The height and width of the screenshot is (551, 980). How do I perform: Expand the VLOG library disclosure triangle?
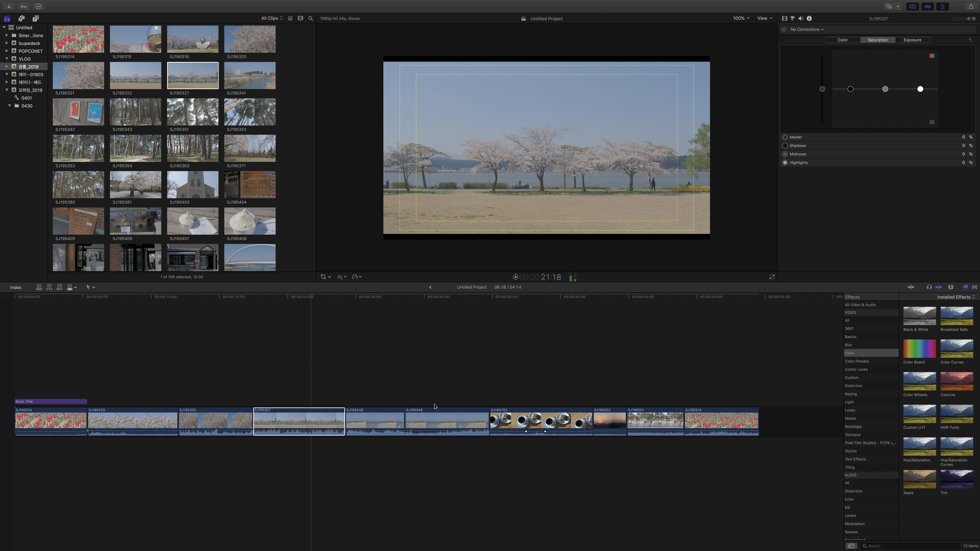[7, 59]
